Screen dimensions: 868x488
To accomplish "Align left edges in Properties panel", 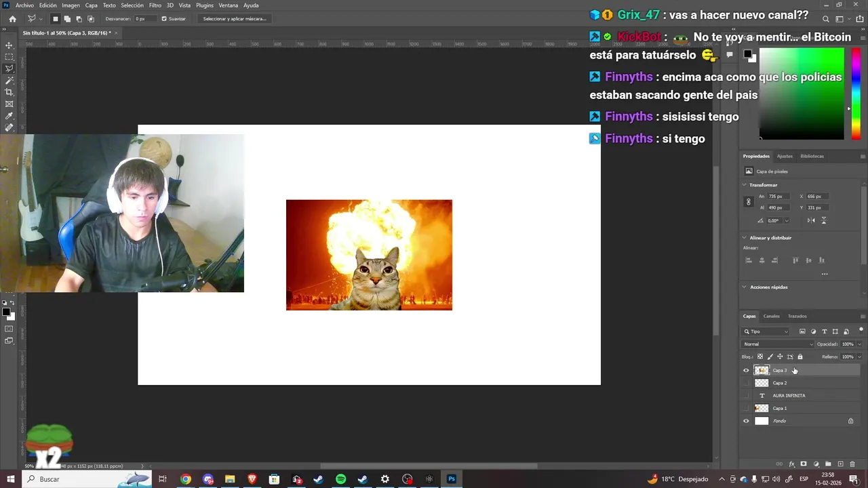I will (x=749, y=260).
